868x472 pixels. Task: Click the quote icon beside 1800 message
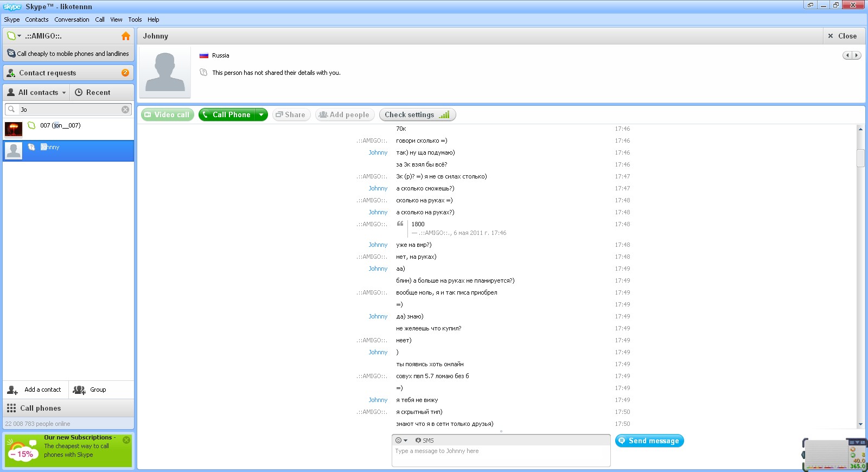click(x=400, y=224)
